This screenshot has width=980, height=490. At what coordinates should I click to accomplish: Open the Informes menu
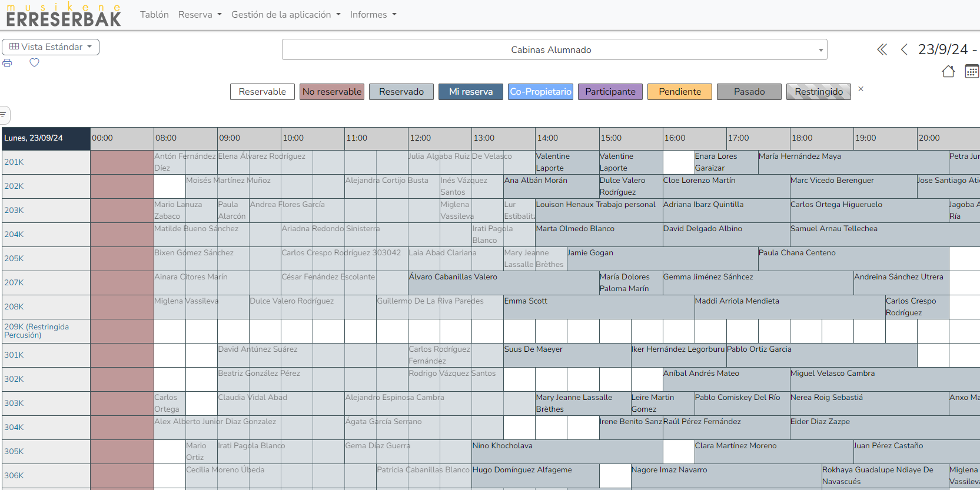click(373, 15)
